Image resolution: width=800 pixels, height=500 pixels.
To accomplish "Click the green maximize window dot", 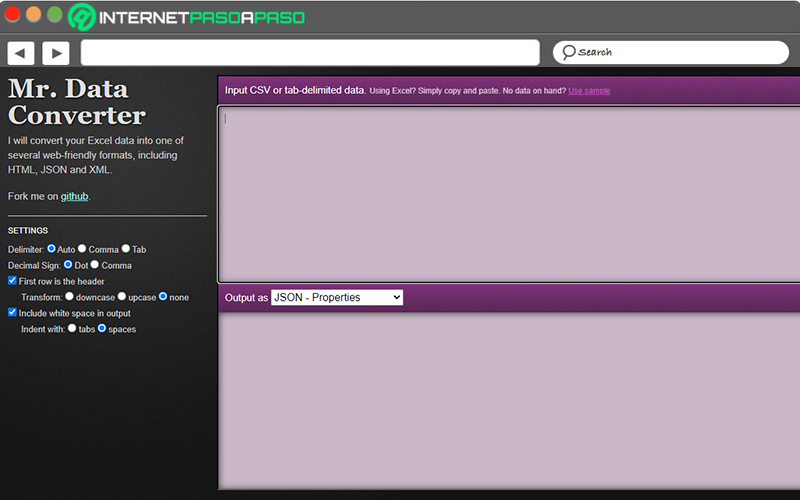I will point(54,14).
